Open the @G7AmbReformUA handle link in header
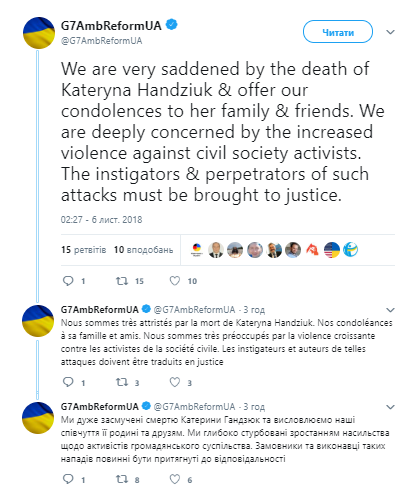The image size is (412, 491). click(x=101, y=41)
